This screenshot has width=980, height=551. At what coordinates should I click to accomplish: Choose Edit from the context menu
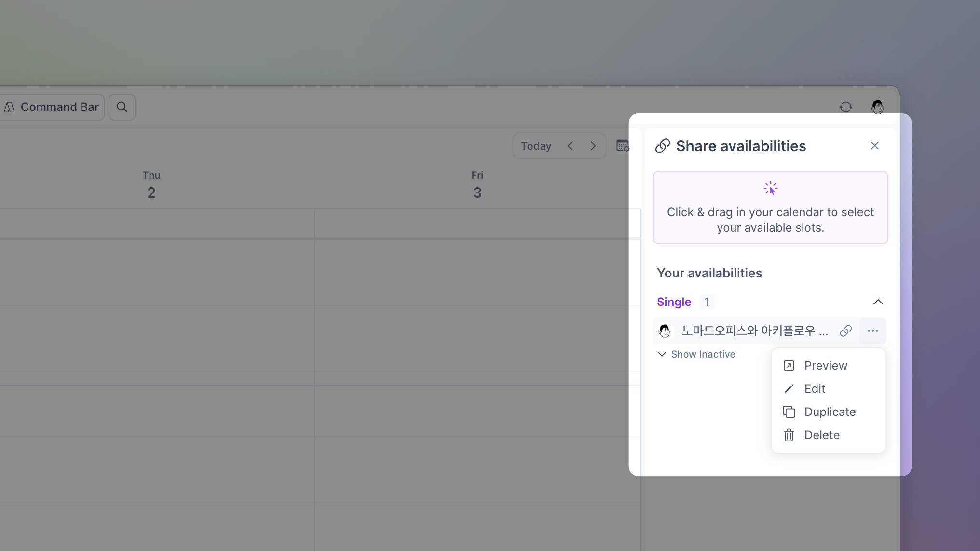[x=829, y=389]
